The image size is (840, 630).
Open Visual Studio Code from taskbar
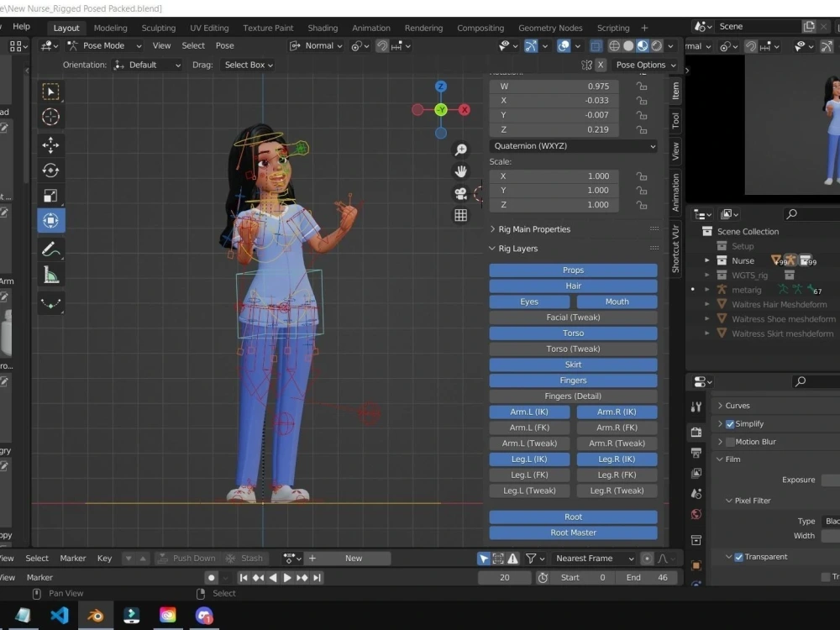click(x=60, y=615)
